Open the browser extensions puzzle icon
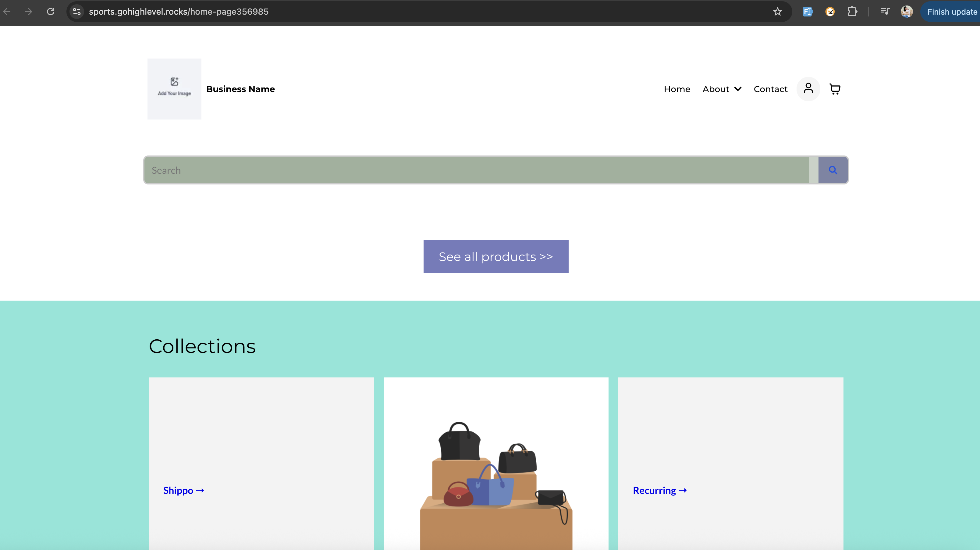The width and height of the screenshot is (980, 550). 852,12
